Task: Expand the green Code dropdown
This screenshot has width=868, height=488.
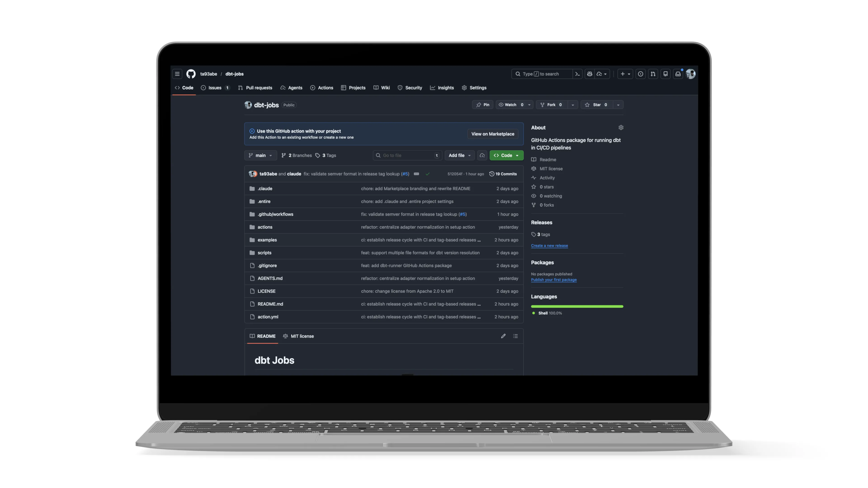Action: click(x=506, y=155)
